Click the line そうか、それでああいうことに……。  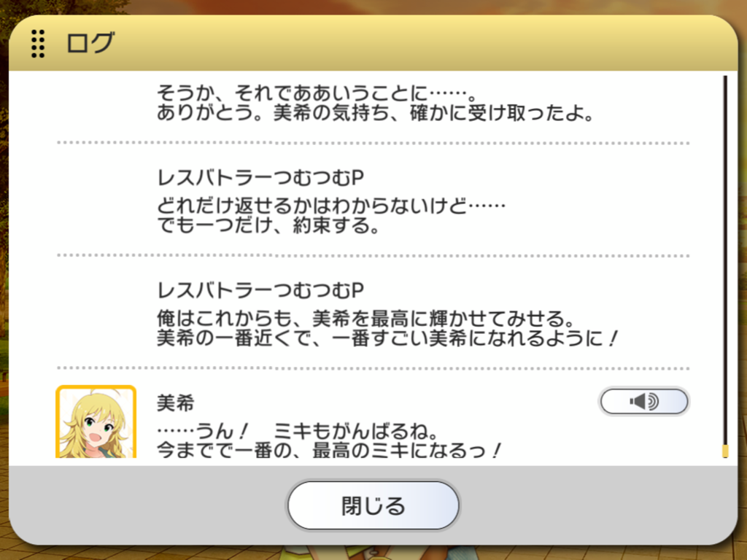[317, 93]
